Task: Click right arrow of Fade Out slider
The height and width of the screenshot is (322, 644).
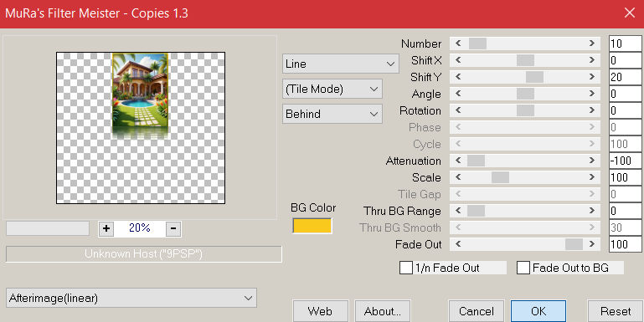Action: 592,244
